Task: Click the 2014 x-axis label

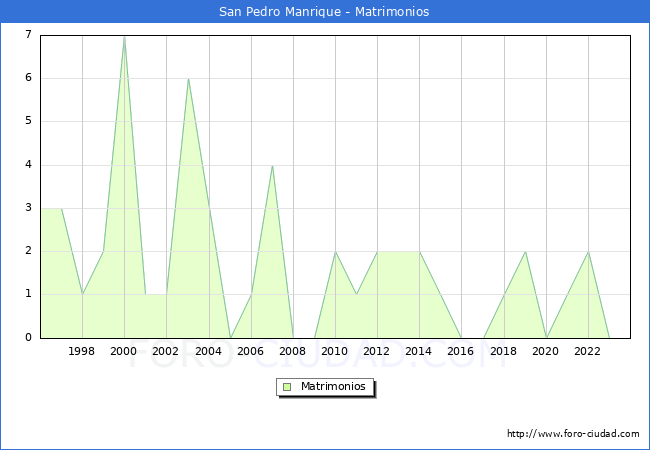Action: pyautogui.click(x=419, y=351)
